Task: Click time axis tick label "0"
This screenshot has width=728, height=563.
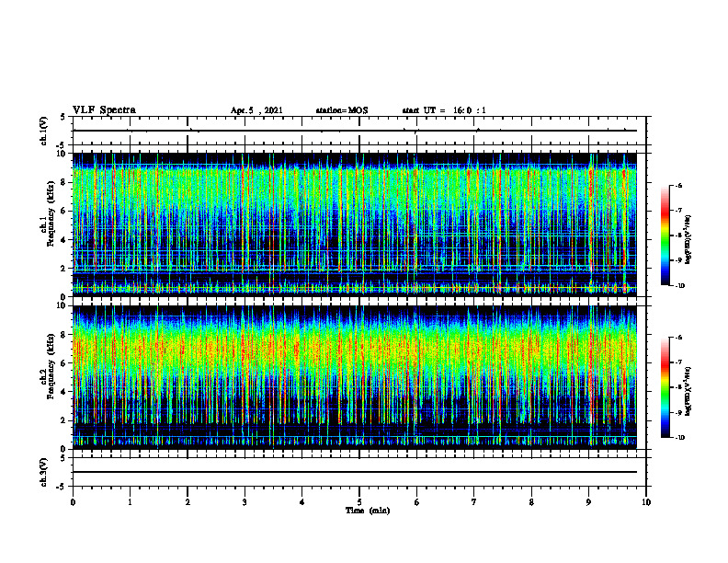Action: 73,502
